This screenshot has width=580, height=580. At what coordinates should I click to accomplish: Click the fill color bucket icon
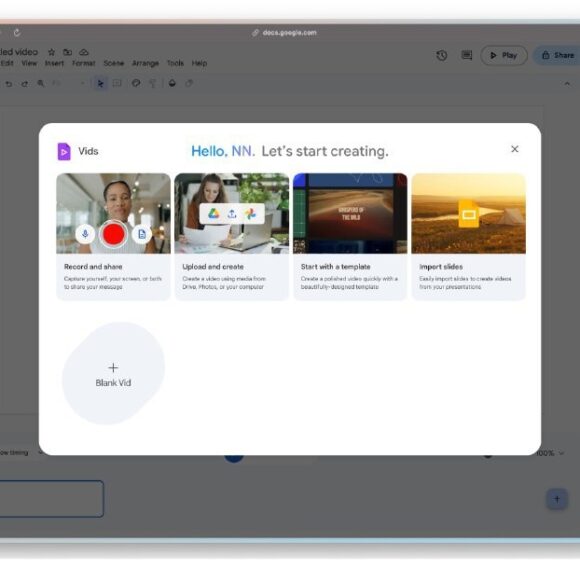coord(172,84)
